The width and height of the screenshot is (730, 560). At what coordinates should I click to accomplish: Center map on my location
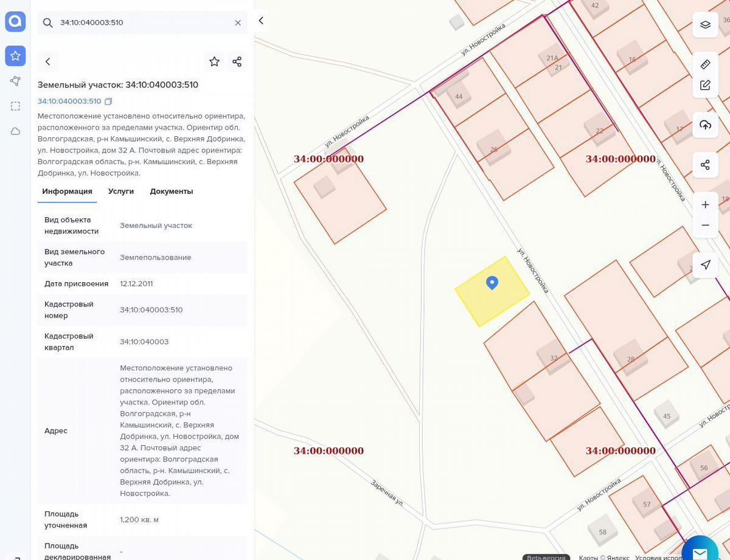[705, 265]
